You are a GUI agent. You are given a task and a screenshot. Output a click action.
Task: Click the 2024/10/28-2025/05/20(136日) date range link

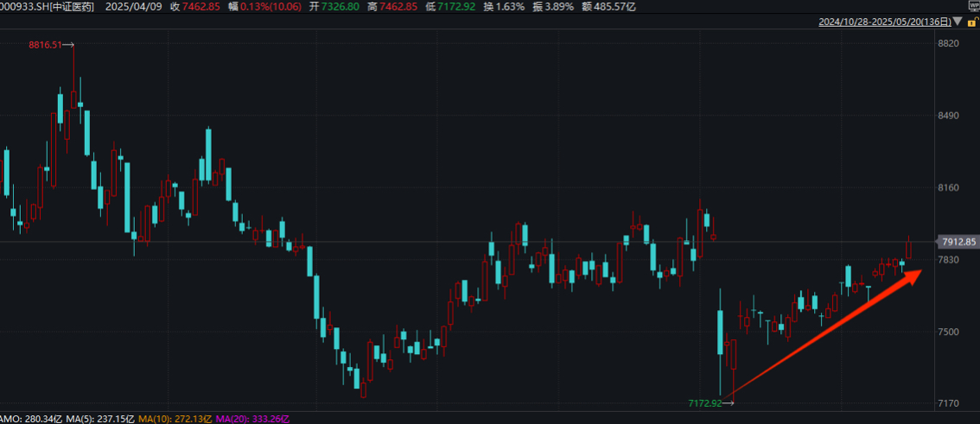click(885, 22)
